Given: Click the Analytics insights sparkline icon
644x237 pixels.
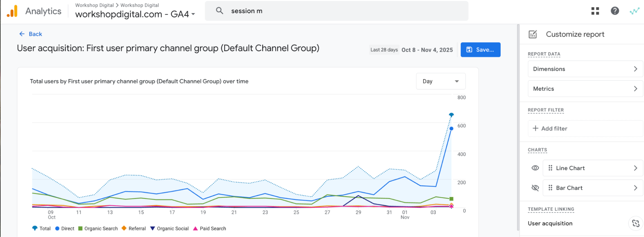Looking at the screenshot, I should [634, 11].
